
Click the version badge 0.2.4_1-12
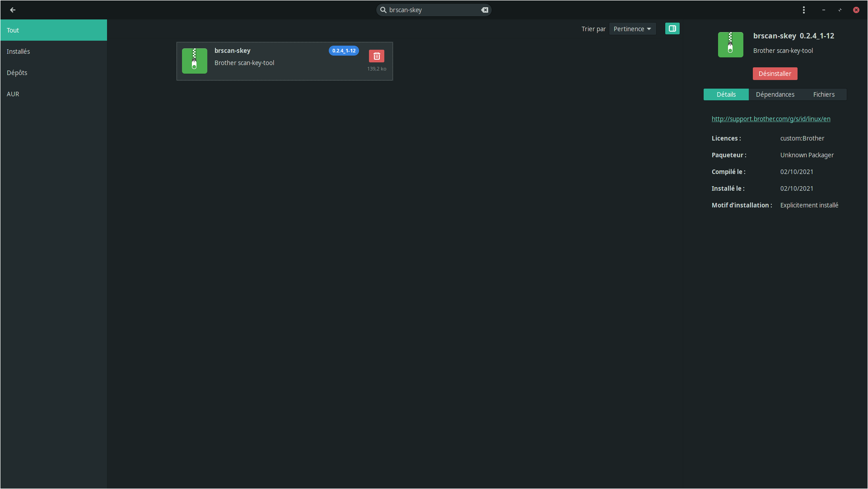(344, 51)
